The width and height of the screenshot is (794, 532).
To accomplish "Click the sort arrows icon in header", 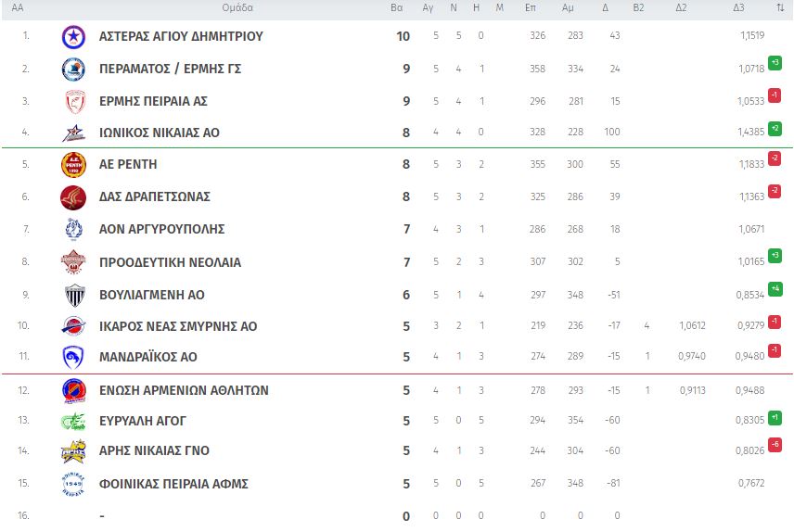I will click(x=779, y=7).
